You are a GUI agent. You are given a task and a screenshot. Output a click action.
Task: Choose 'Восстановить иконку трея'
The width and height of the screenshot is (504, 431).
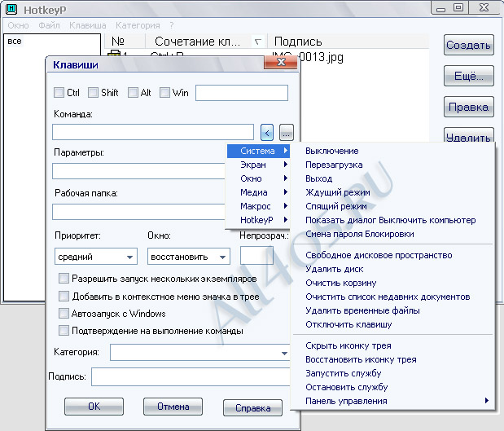(x=392, y=359)
